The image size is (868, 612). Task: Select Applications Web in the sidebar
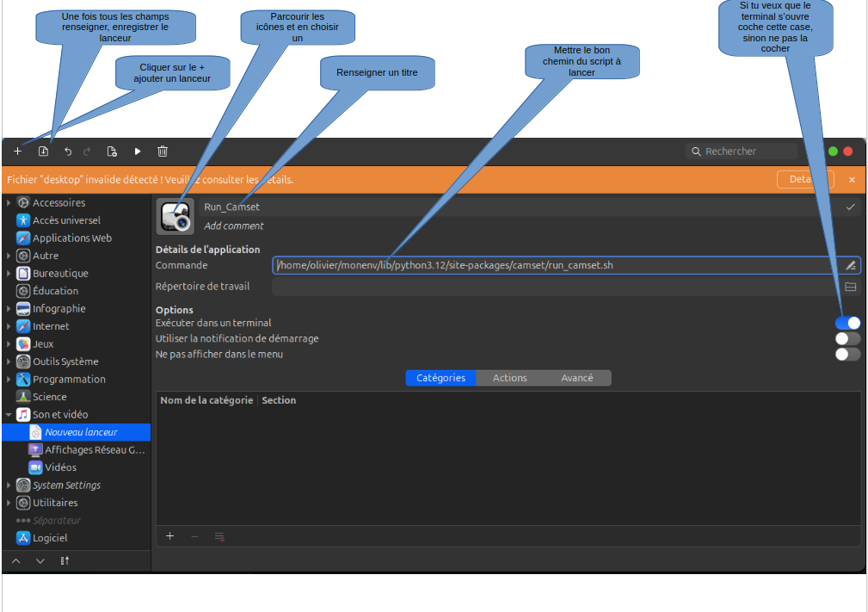pos(77,238)
